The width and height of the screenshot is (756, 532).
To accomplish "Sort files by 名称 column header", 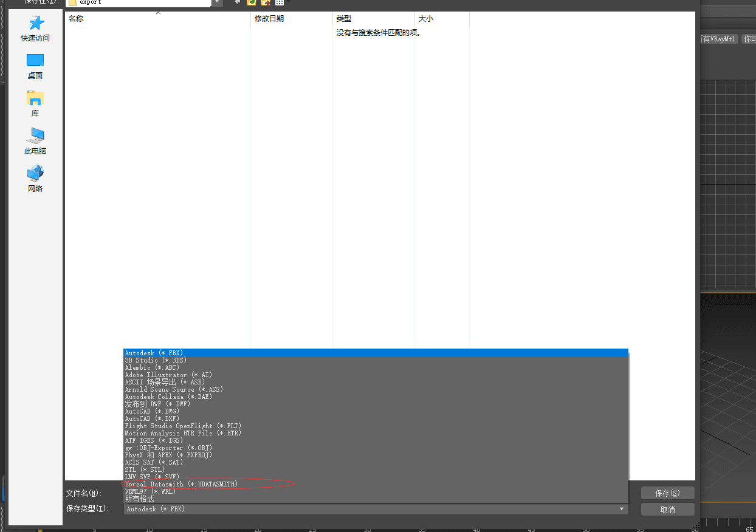I will tap(158, 19).
